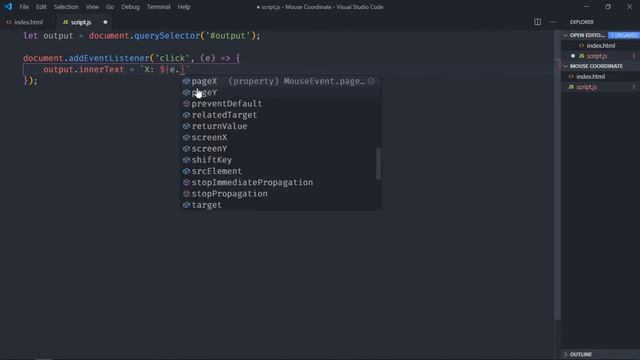
Task: Click the property icon next to target
Action: [x=186, y=205]
